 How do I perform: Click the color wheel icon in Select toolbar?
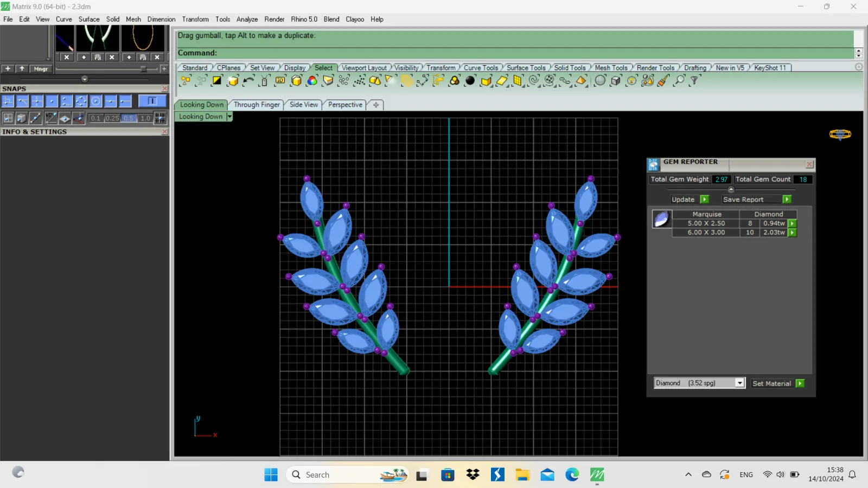click(312, 81)
